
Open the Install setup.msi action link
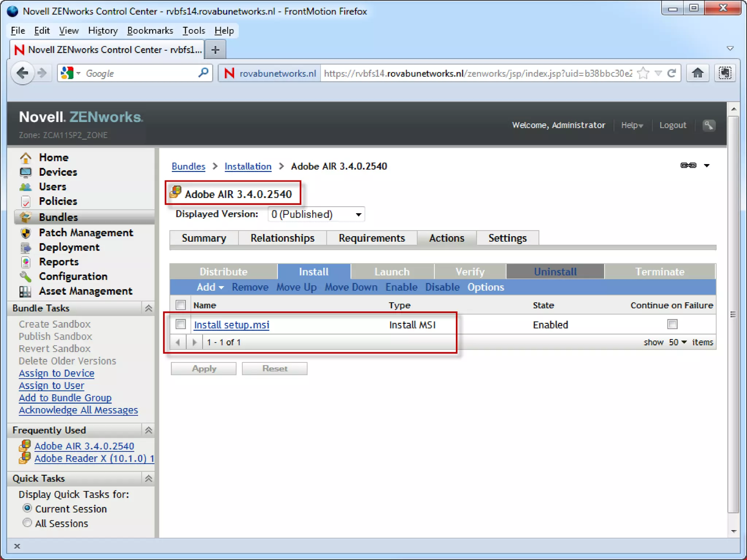pyautogui.click(x=232, y=325)
